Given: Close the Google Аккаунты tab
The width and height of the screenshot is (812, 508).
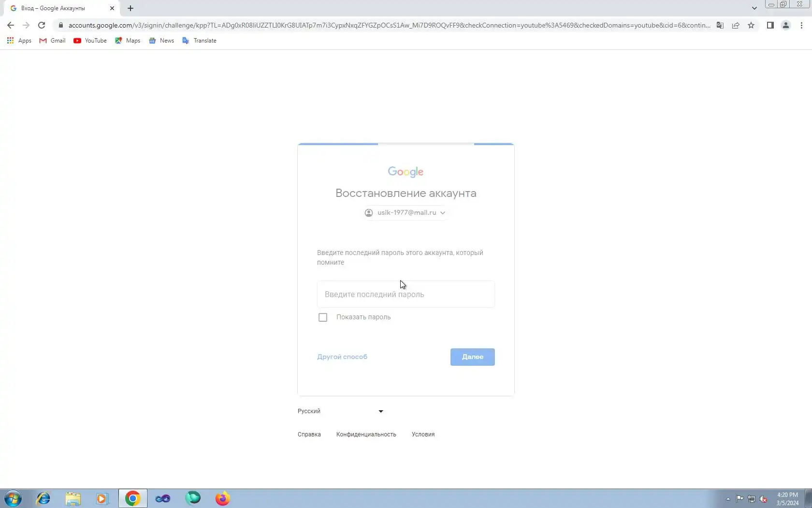Looking at the screenshot, I should click(x=112, y=8).
